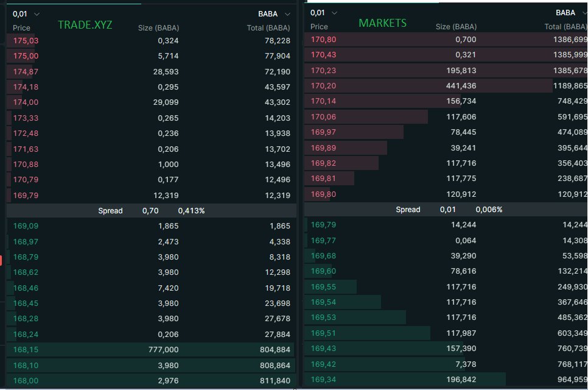Screen dimensions: 588x390
Task: Click the 168,15 bid with size 777,000
Action: tap(26, 350)
